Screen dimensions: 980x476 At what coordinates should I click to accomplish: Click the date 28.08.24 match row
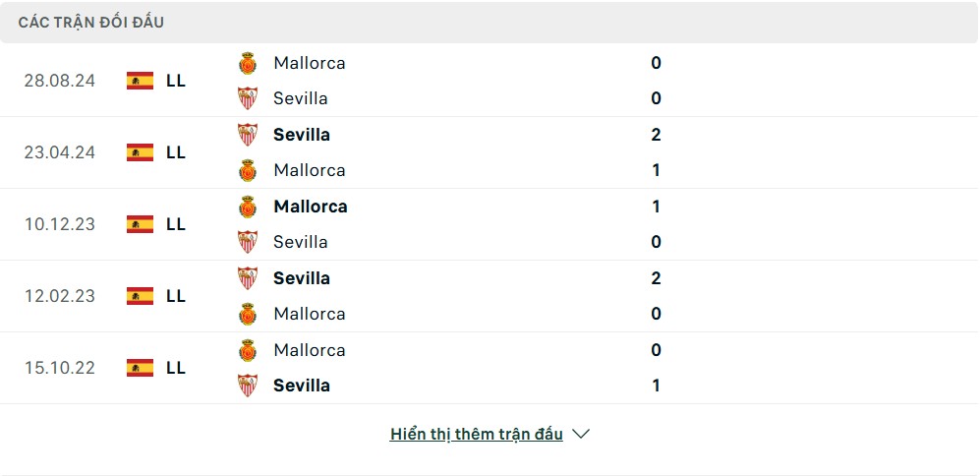60,81
